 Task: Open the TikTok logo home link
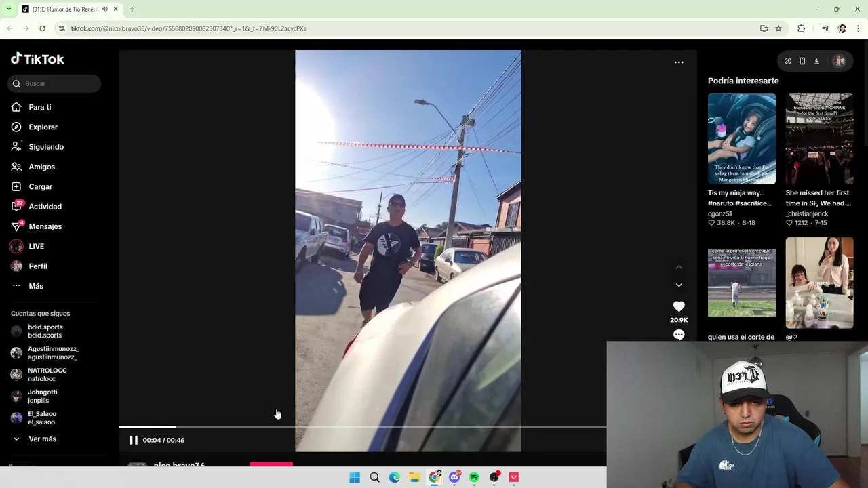click(37, 59)
